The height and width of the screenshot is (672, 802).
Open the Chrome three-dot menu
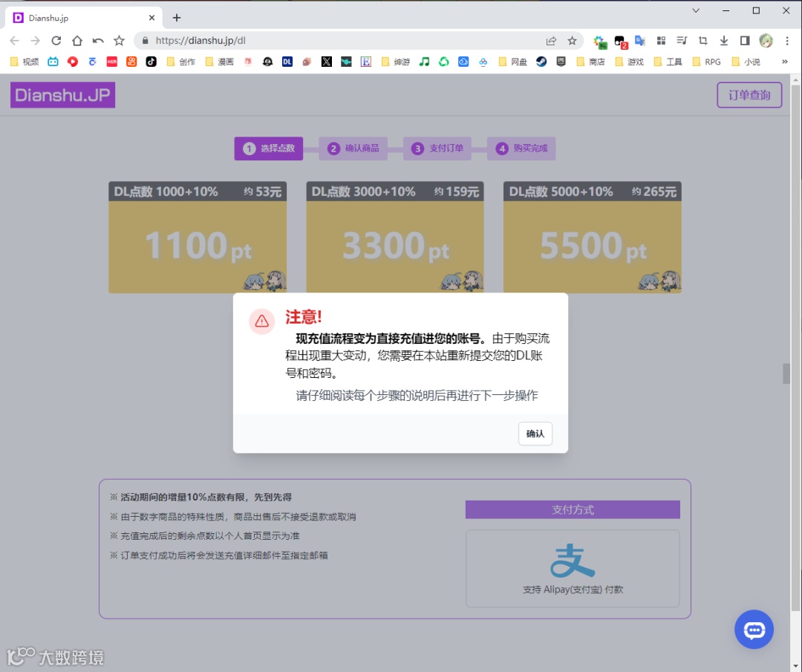787,40
